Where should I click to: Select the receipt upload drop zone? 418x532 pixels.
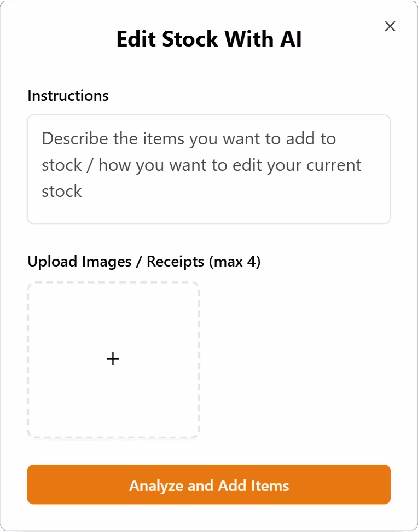(113, 360)
